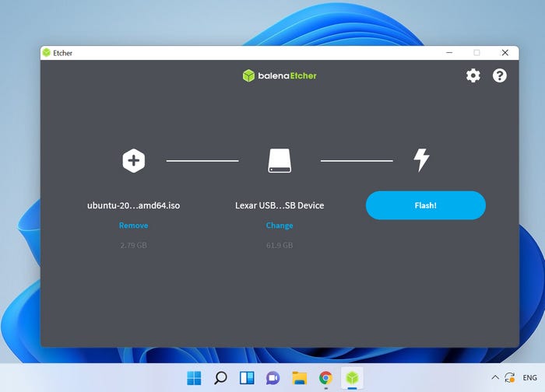Screen dimensions: 545x392
Task: Open Task View on the taskbar
Action: 247,378
